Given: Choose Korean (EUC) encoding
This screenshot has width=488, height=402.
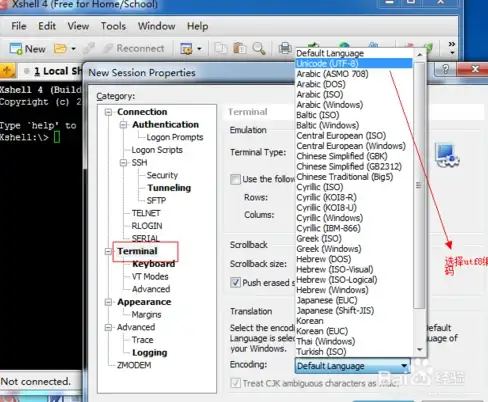Looking at the screenshot, I should click(x=354, y=331).
